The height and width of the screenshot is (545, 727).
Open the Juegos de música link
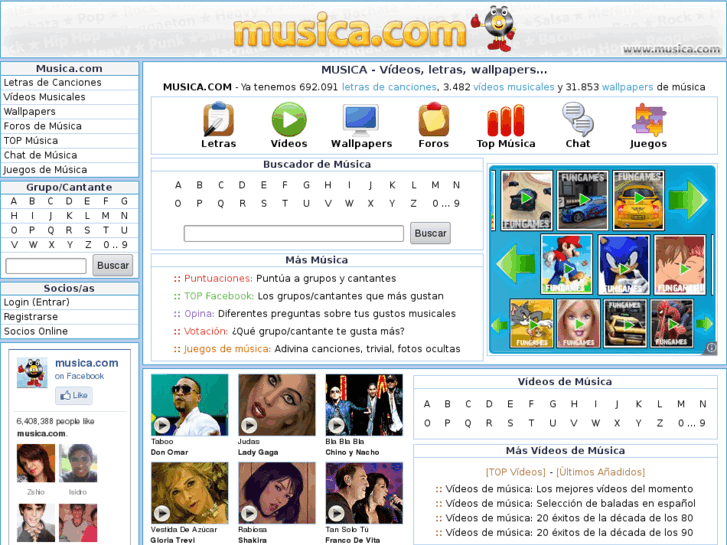[227, 349]
